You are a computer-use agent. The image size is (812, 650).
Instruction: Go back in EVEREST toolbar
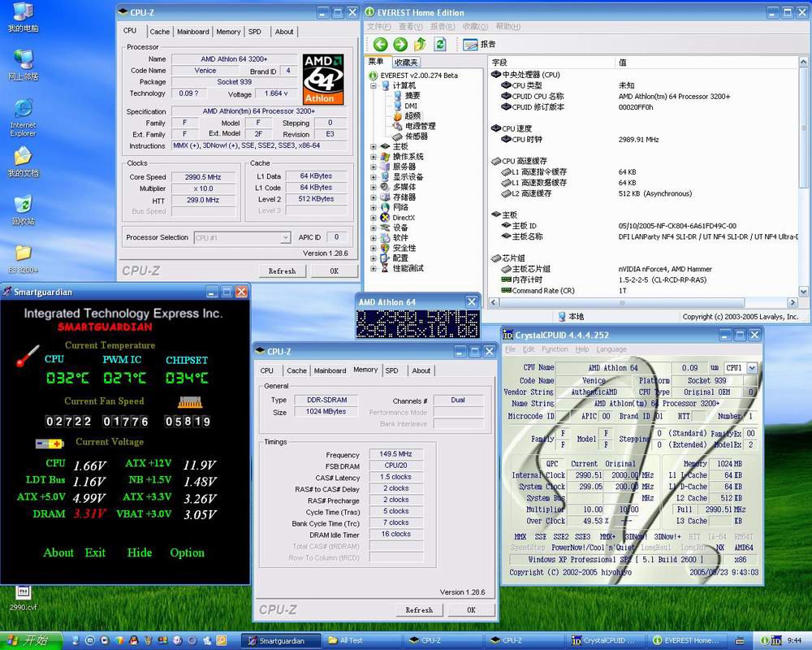381,45
